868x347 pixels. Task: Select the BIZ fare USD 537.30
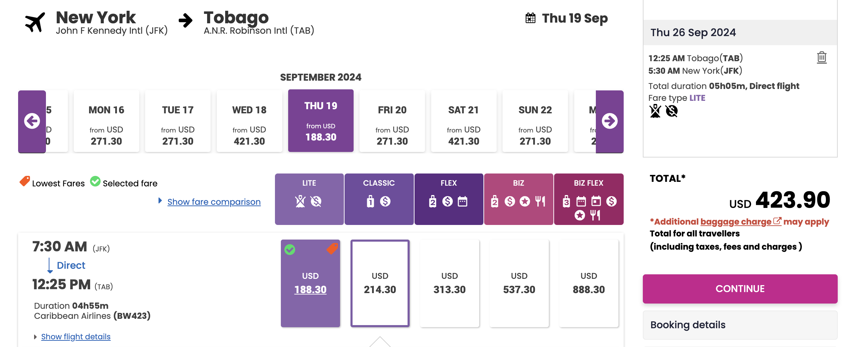(x=519, y=283)
